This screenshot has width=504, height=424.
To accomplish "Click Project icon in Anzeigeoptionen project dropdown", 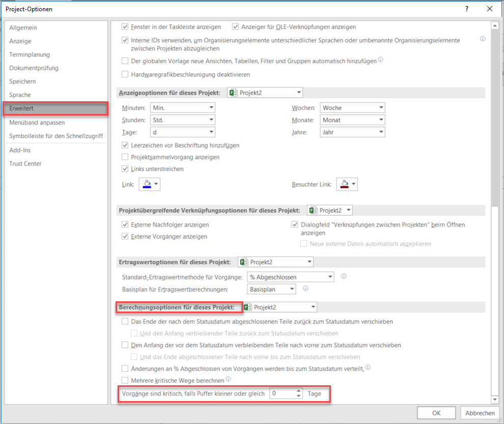I will 233,93.
